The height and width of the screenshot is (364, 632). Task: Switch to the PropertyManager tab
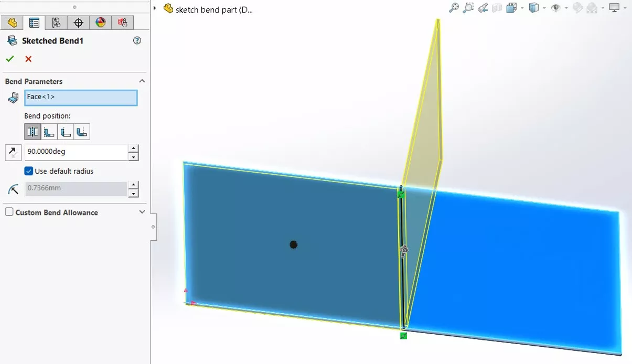pyautogui.click(x=34, y=23)
